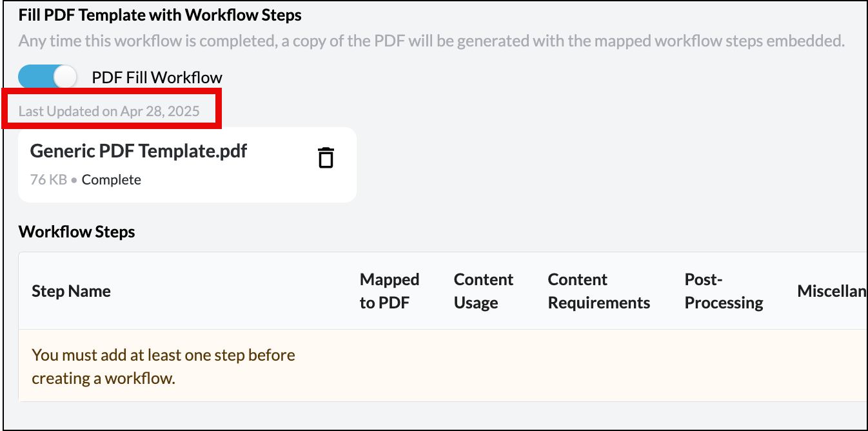Click the 76 KB Complete status text
This screenshot has width=868, height=431.
click(x=86, y=179)
